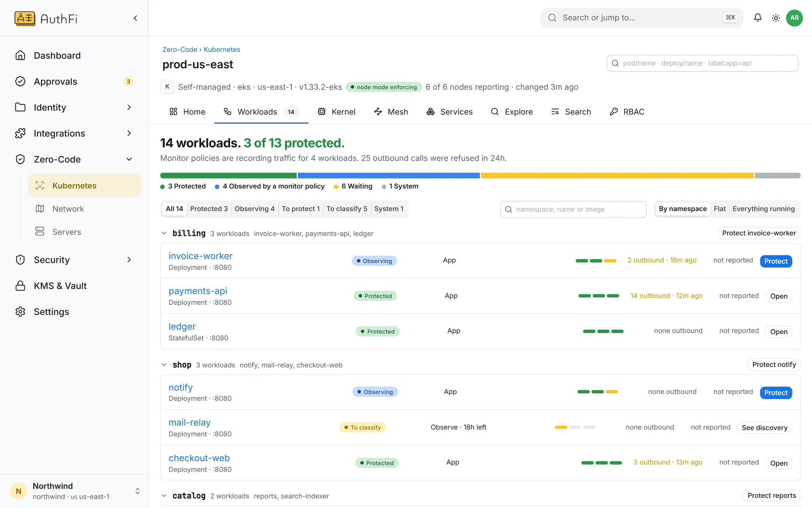Collapse the shop namespace group
The height and width of the screenshot is (508, 812).
click(x=164, y=365)
